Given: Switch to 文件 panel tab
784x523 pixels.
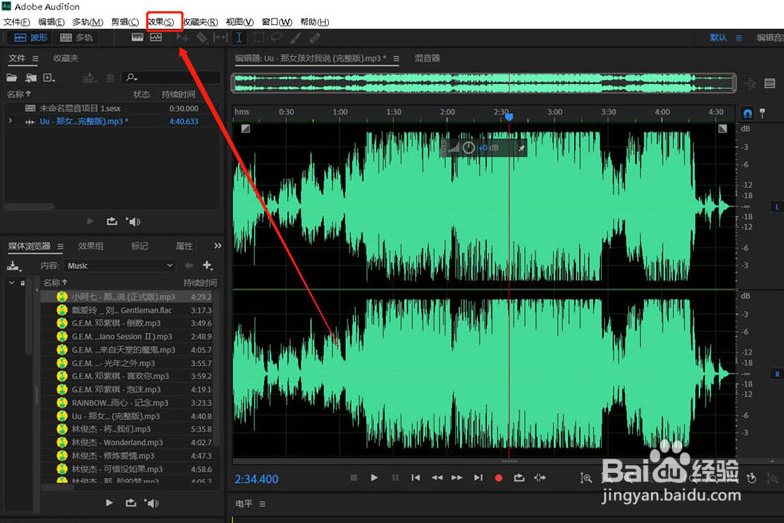Looking at the screenshot, I should tap(16, 58).
